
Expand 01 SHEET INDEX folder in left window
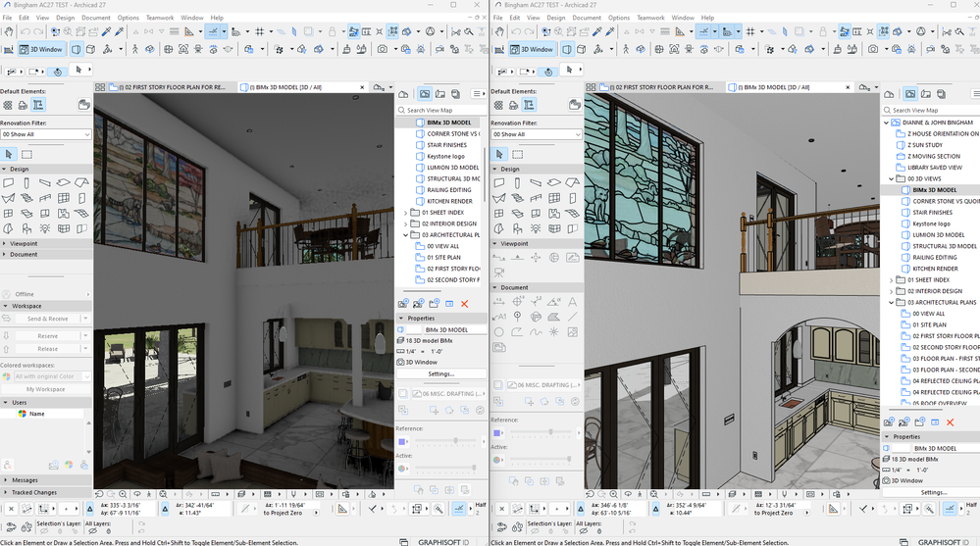click(405, 213)
